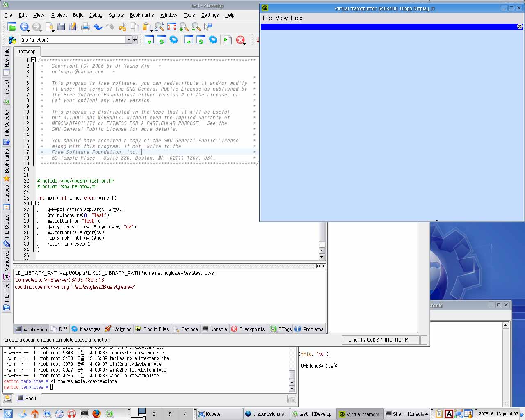Click the round X on the blue bar

point(520,27)
